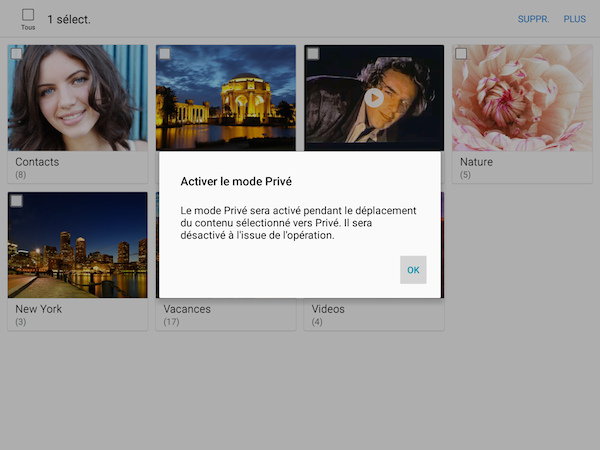Open the PLUS menu
600x450 pixels.
[574, 19]
